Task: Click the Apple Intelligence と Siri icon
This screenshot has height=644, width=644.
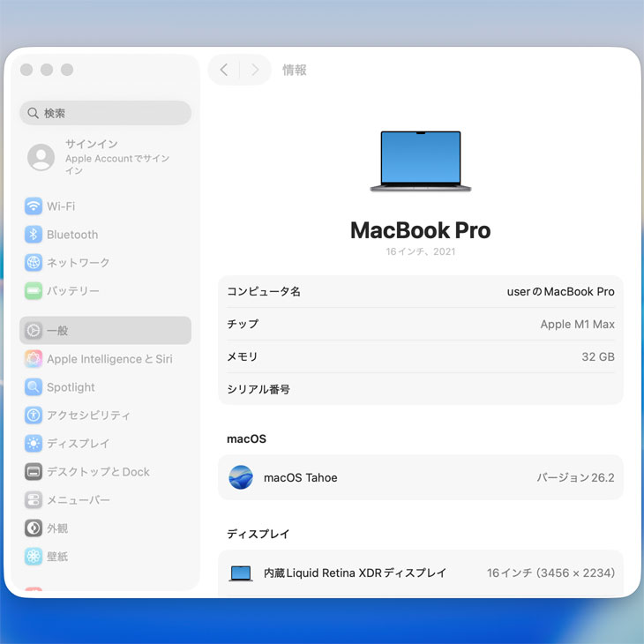Action: [34, 359]
